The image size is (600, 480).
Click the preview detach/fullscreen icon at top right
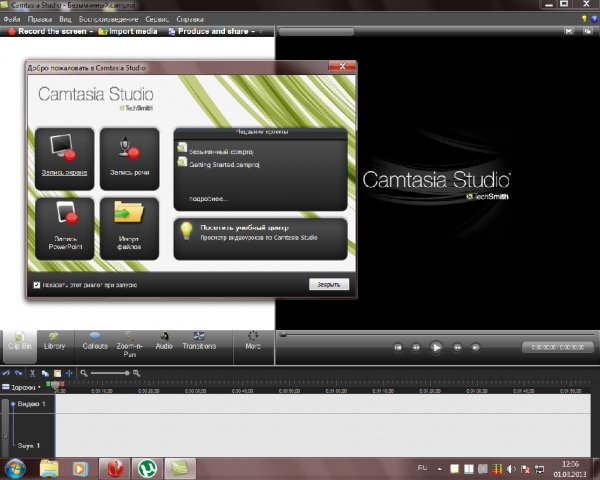tap(588, 31)
